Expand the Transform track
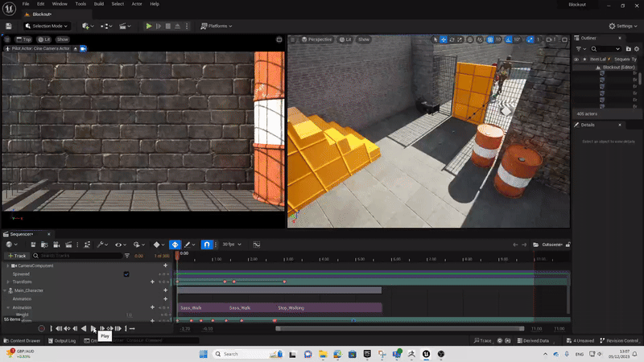This screenshot has height=362, width=644. tap(9, 282)
